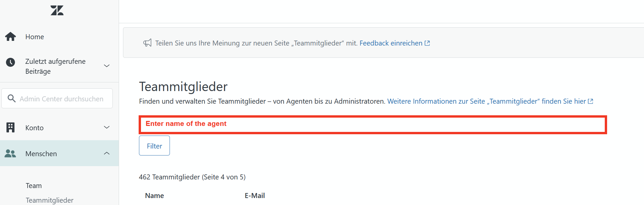Open the Home menu item
Image resolution: width=644 pixels, height=205 pixels.
35,37
